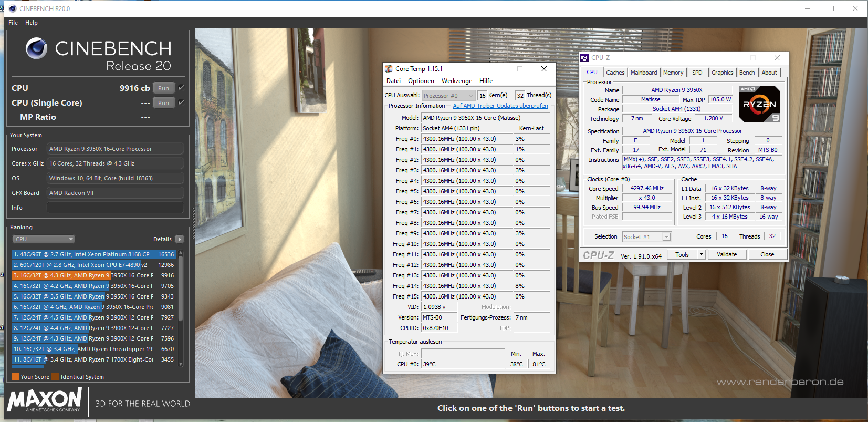The image size is (868, 422).
Task: Click the Cinebench app icon in title bar
Action: click(13, 8)
